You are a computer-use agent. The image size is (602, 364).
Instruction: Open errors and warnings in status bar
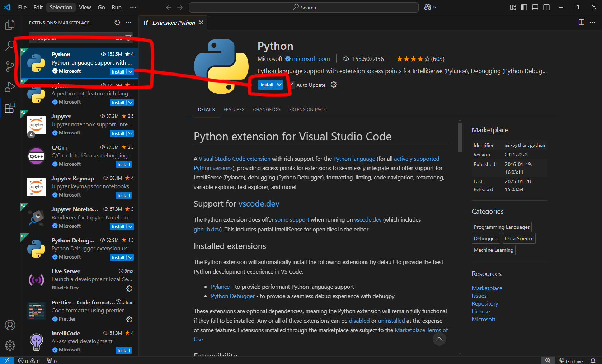(x=29, y=361)
